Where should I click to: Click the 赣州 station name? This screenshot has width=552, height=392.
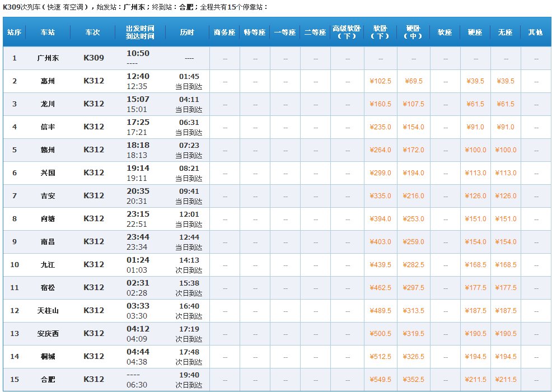48,150
